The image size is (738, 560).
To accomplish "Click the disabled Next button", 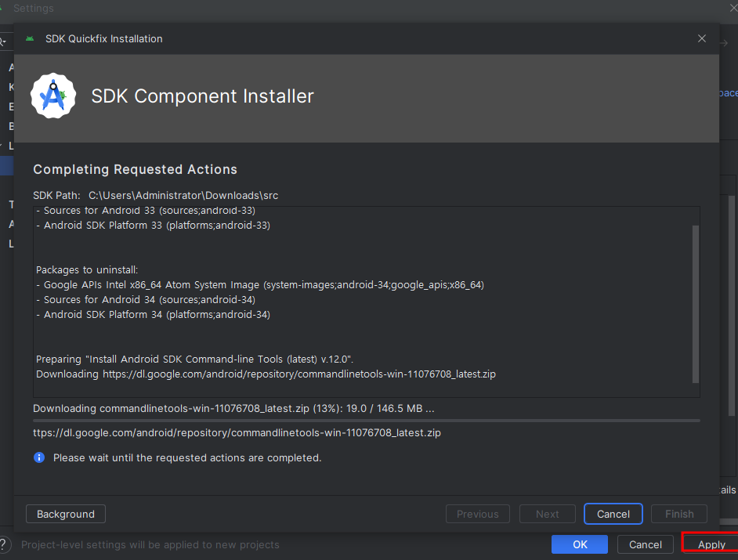I will [x=547, y=514].
